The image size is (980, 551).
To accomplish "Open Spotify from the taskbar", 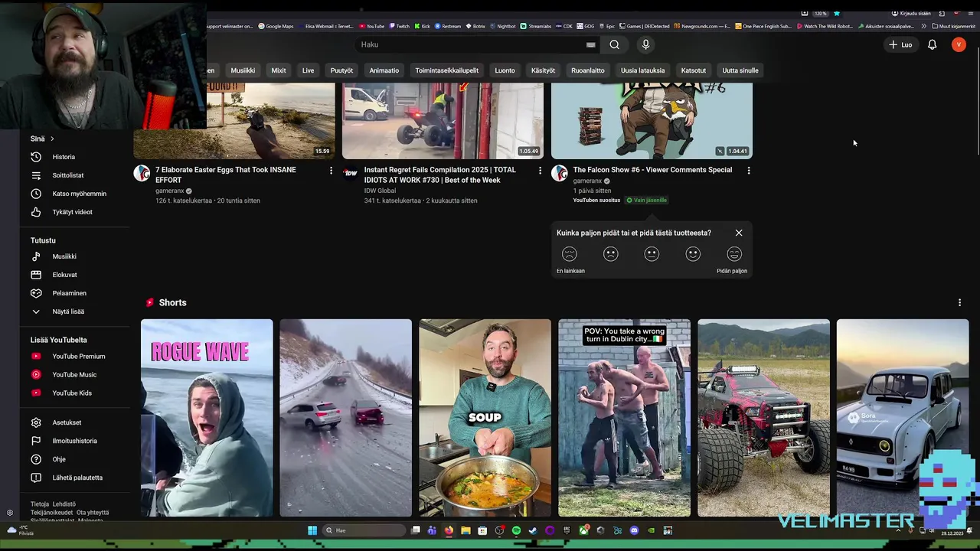I will click(516, 530).
